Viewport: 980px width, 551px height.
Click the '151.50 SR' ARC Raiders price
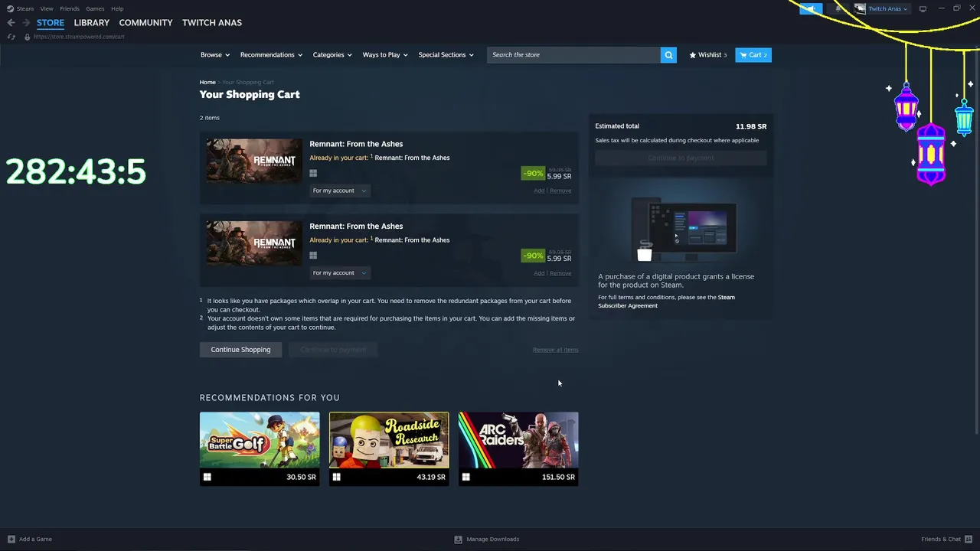click(x=558, y=477)
